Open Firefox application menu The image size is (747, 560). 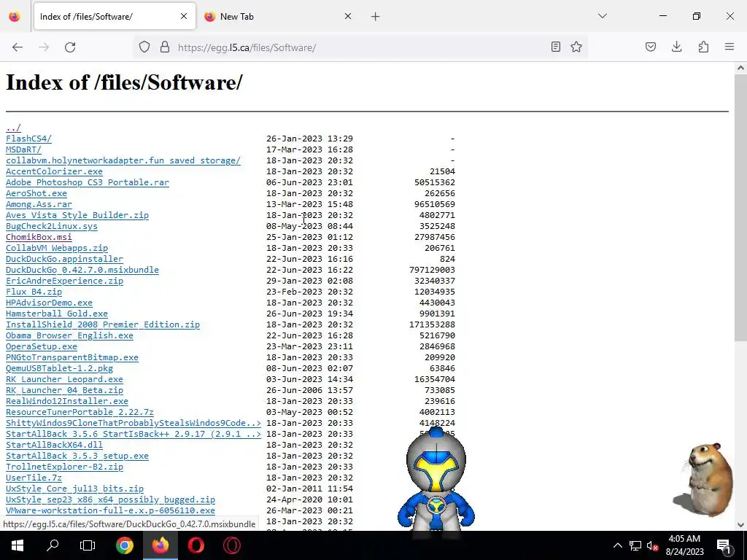(x=729, y=47)
